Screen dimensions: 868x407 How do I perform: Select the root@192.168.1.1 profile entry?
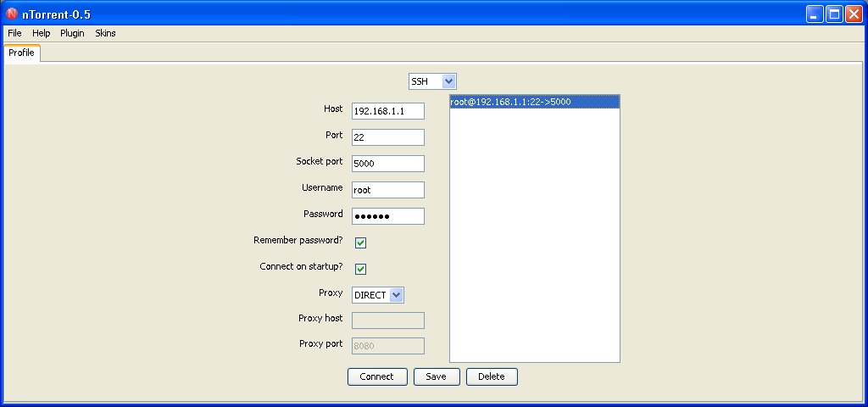pyautogui.click(x=534, y=102)
